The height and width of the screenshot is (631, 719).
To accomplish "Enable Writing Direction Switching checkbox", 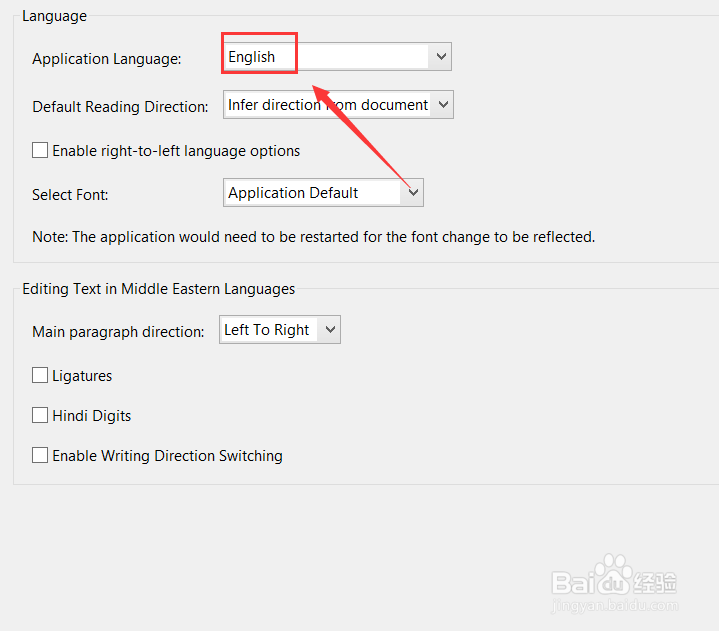I will pyautogui.click(x=40, y=455).
